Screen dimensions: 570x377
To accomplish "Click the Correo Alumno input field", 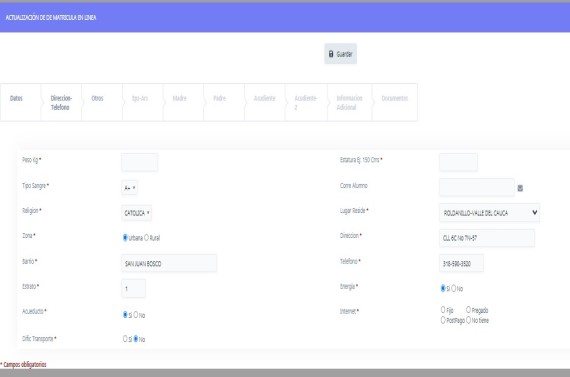I will 477,188.
